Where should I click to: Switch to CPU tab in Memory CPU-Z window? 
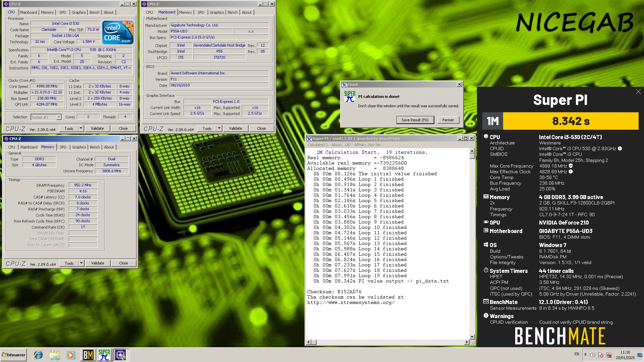coord(12,147)
